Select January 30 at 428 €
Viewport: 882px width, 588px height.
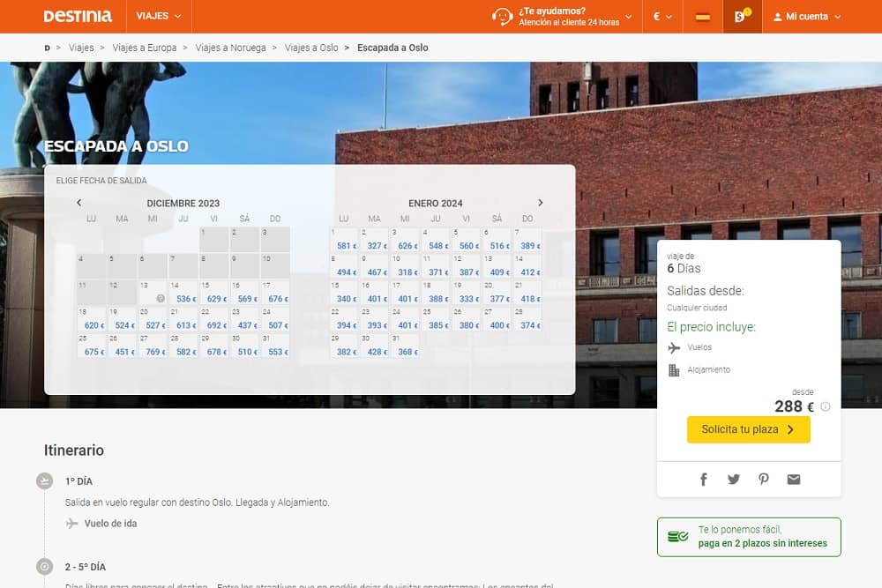coord(374,346)
